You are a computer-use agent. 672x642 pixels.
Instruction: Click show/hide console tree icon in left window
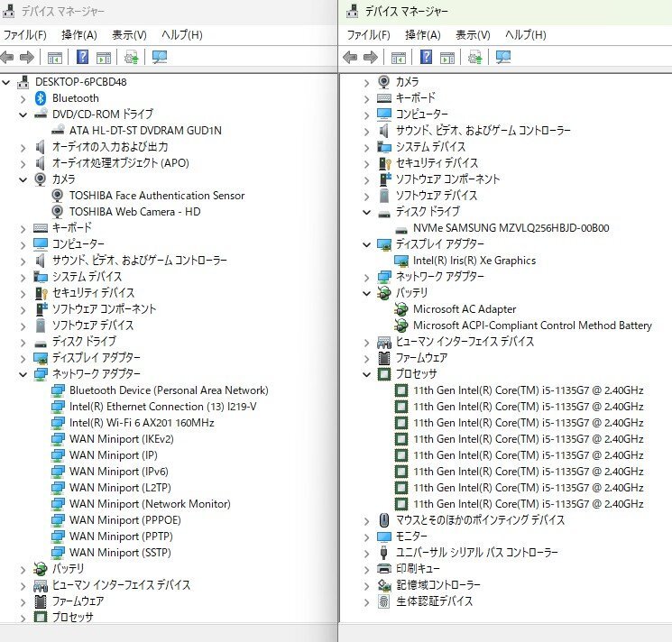(x=55, y=58)
